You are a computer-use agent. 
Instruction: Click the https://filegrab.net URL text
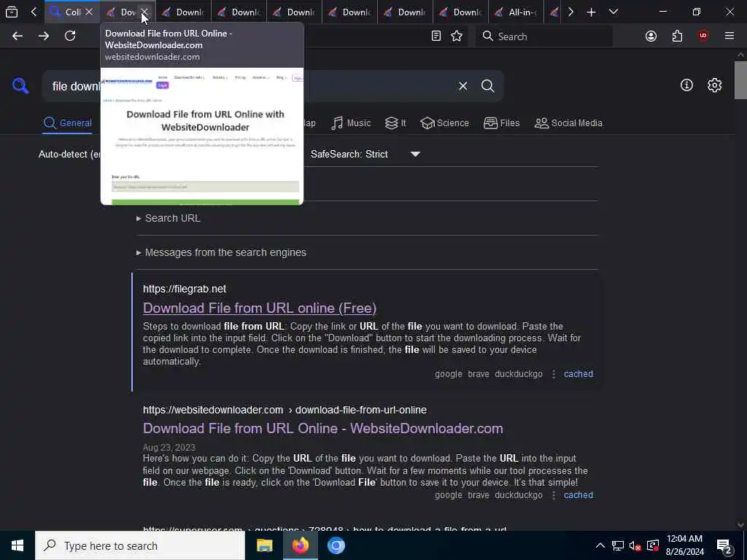point(185,289)
